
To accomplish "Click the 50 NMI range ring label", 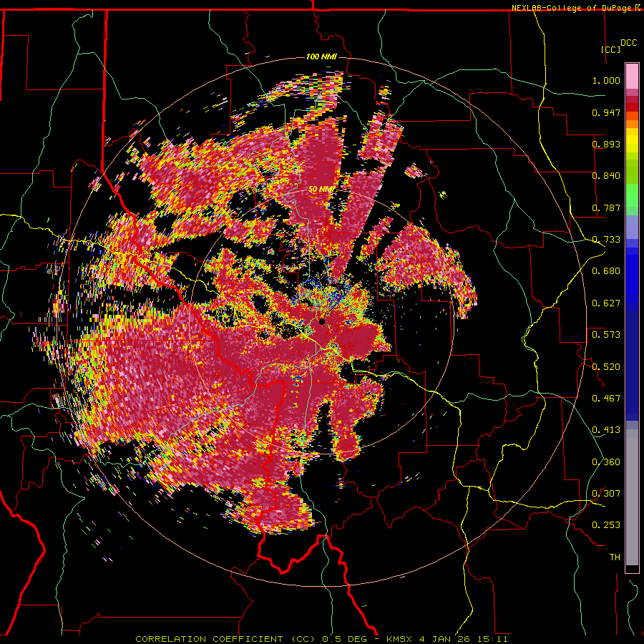I will pos(321,190).
